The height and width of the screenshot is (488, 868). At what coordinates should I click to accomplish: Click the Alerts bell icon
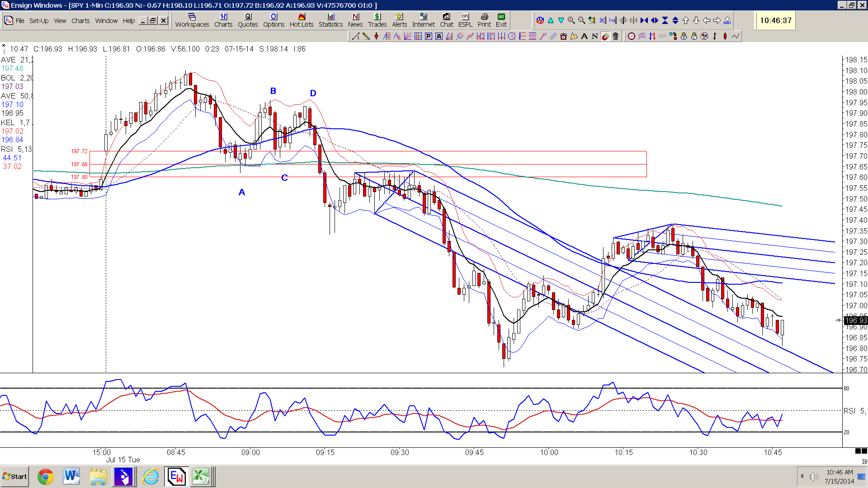point(399,20)
